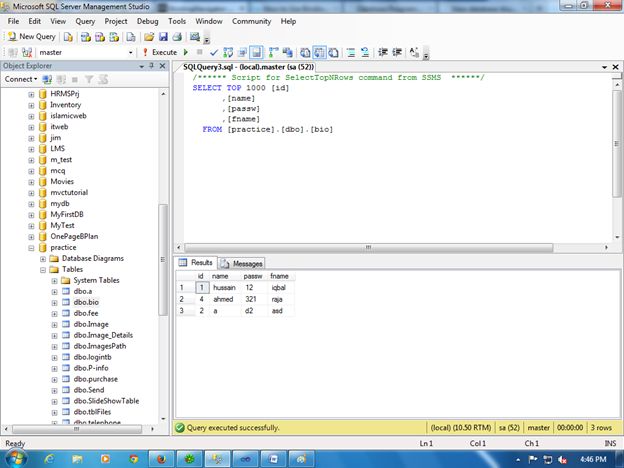
Task: Collapse the practice database node
Action: (31, 246)
